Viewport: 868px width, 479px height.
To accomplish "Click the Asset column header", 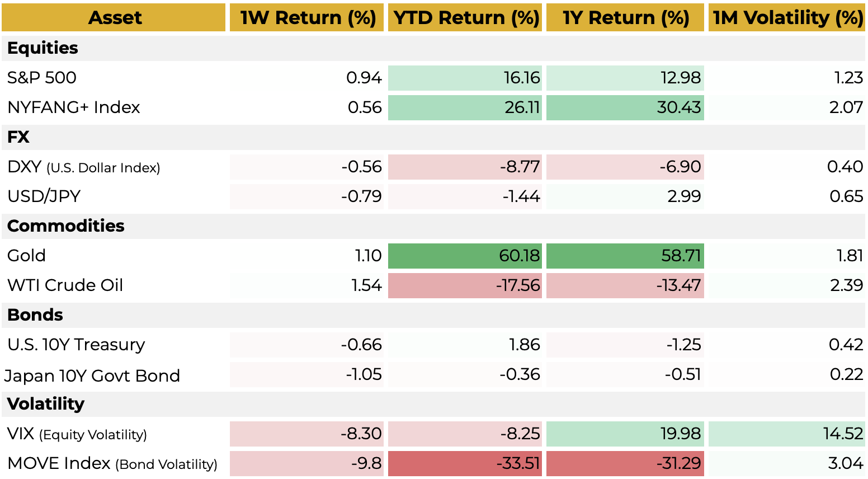I will pyautogui.click(x=114, y=18).
